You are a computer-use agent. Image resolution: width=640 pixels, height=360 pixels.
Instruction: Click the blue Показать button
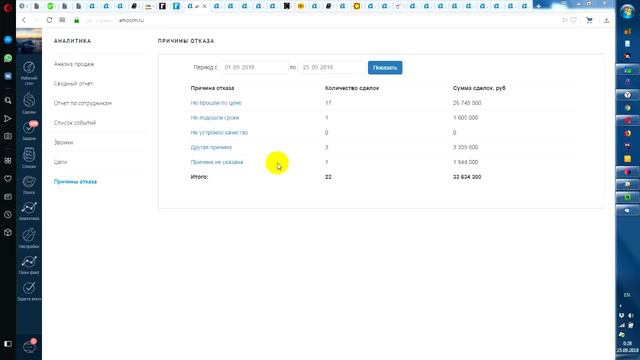click(x=385, y=68)
